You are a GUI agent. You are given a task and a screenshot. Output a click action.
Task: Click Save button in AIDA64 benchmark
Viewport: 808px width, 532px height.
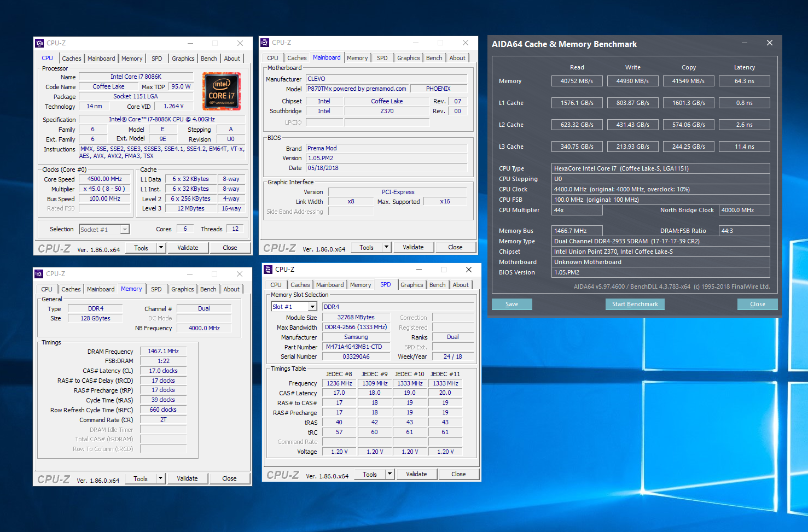tap(511, 304)
